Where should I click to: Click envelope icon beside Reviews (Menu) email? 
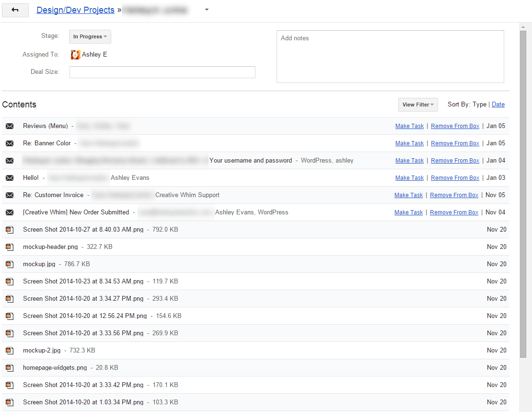coord(10,126)
